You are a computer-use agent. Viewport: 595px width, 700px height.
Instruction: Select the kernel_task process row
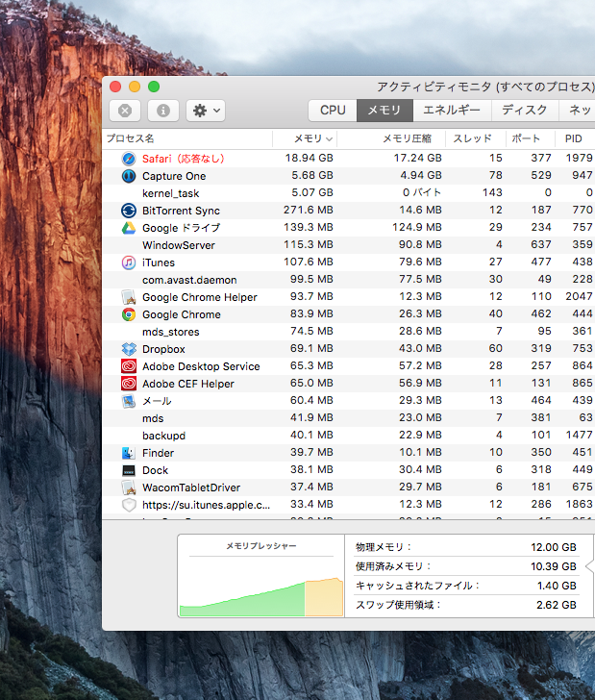171,193
